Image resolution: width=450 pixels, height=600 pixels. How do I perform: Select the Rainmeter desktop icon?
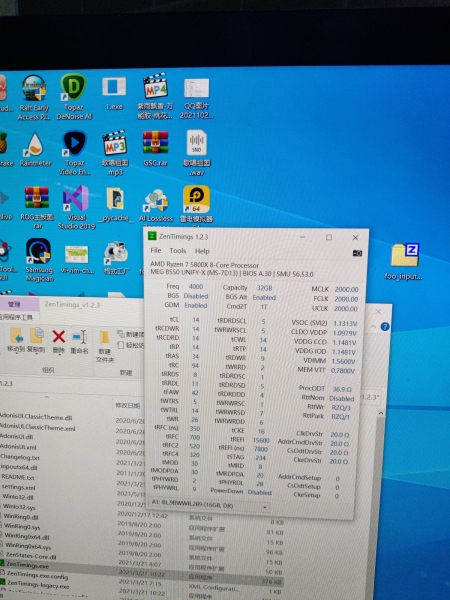36,150
